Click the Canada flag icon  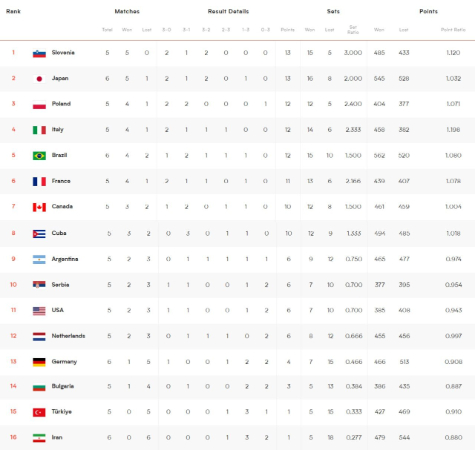(x=39, y=207)
